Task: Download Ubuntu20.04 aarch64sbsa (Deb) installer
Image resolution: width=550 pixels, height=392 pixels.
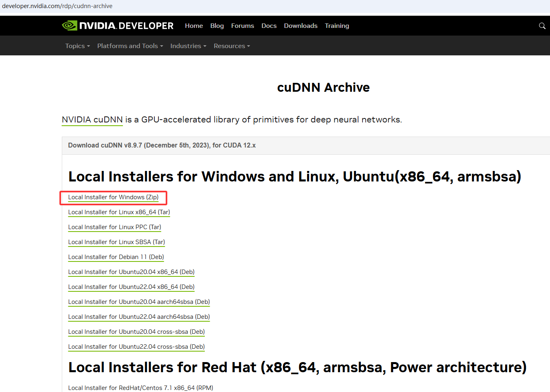Action: (139, 302)
